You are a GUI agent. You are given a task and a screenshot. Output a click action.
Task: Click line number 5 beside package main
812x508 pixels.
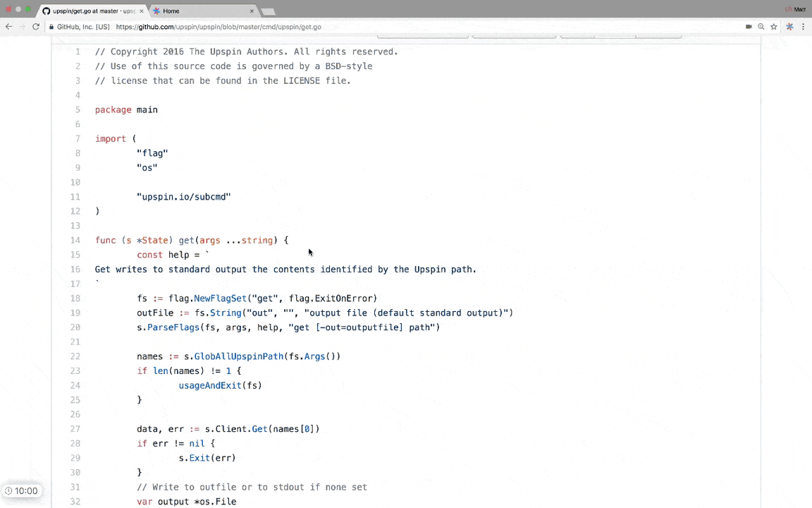coord(78,110)
